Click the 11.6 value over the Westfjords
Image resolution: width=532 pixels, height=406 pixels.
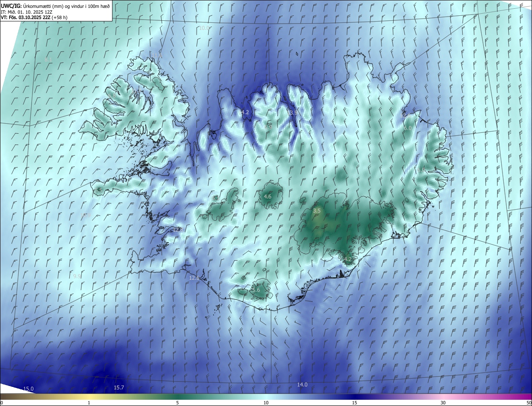157,56
